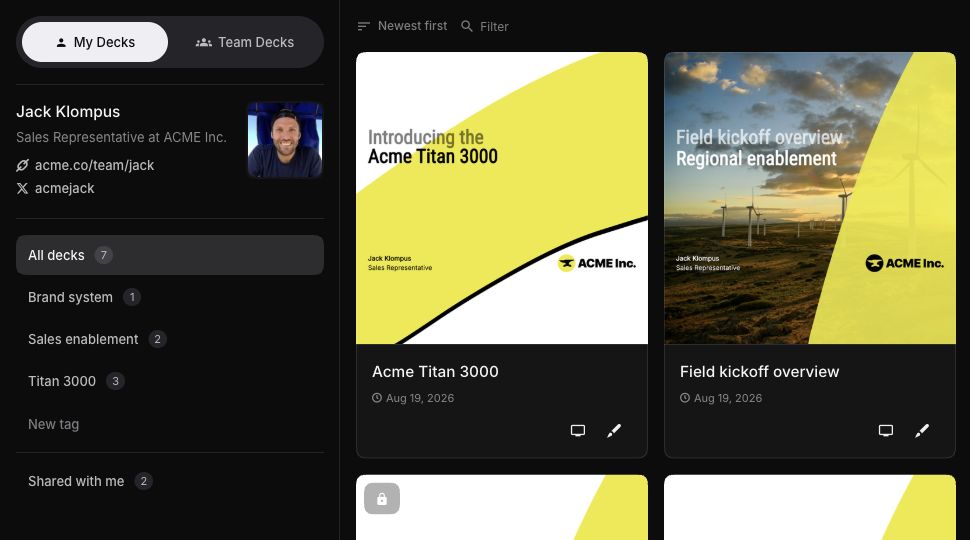Click the lock icon on private deck
The height and width of the screenshot is (540, 970).
pos(382,499)
